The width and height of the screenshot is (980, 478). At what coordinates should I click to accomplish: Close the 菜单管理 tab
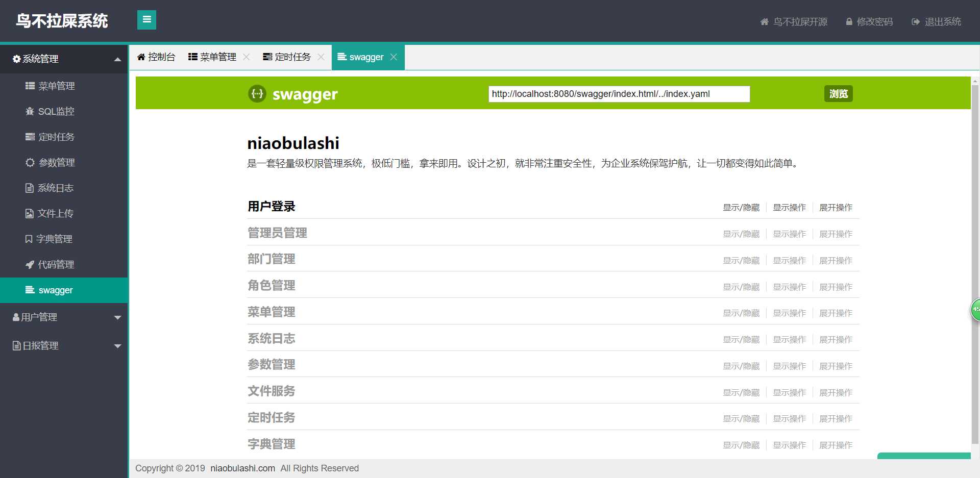[x=246, y=57]
